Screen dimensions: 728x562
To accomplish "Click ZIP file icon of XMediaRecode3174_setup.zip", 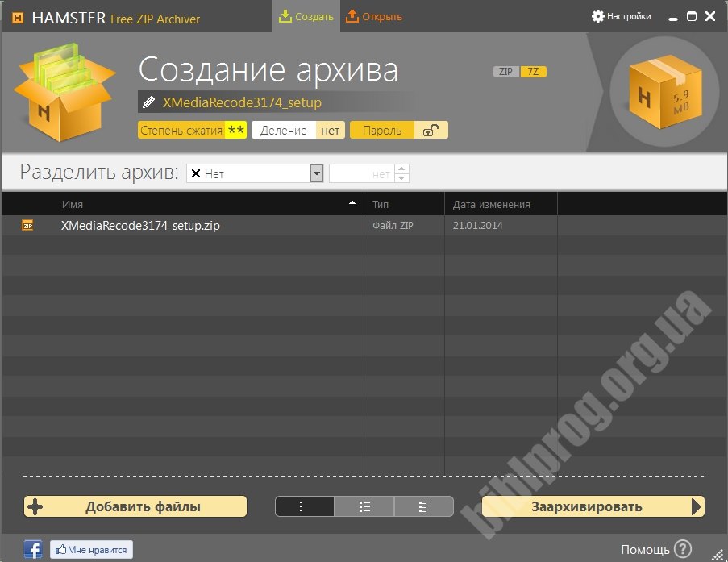I will [28, 225].
